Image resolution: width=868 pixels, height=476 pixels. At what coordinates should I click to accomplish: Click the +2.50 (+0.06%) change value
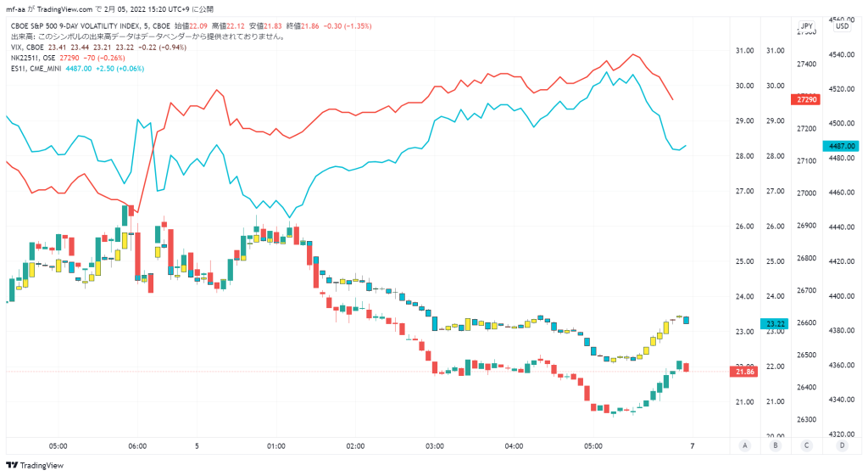120,69
